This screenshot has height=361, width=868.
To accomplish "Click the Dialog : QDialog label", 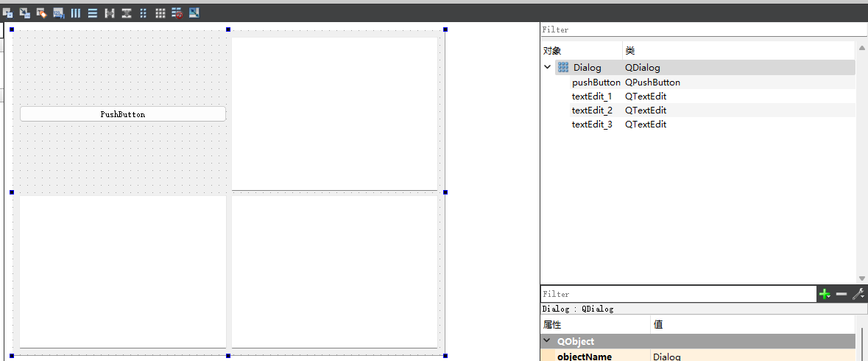I will point(578,309).
